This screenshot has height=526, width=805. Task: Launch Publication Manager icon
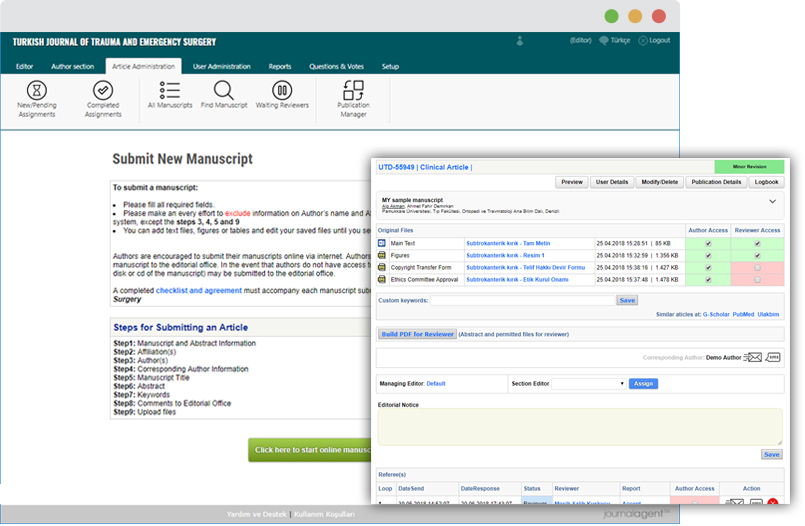[353, 91]
